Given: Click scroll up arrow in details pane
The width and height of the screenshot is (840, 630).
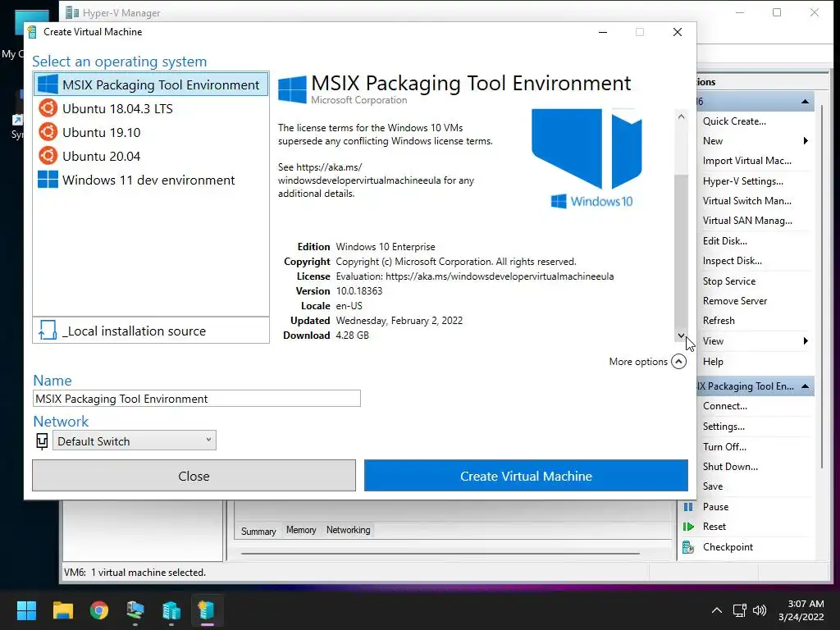Looking at the screenshot, I should [x=681, y=116].
